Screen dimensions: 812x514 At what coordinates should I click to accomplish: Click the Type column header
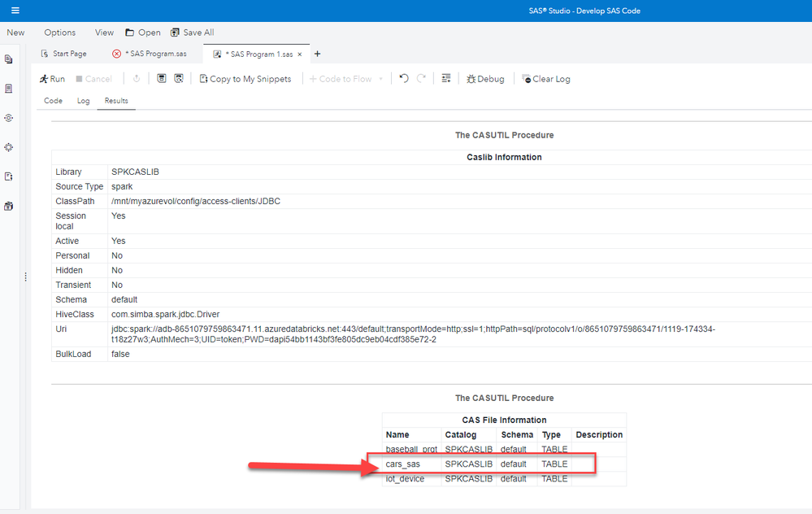click(551, 435)
